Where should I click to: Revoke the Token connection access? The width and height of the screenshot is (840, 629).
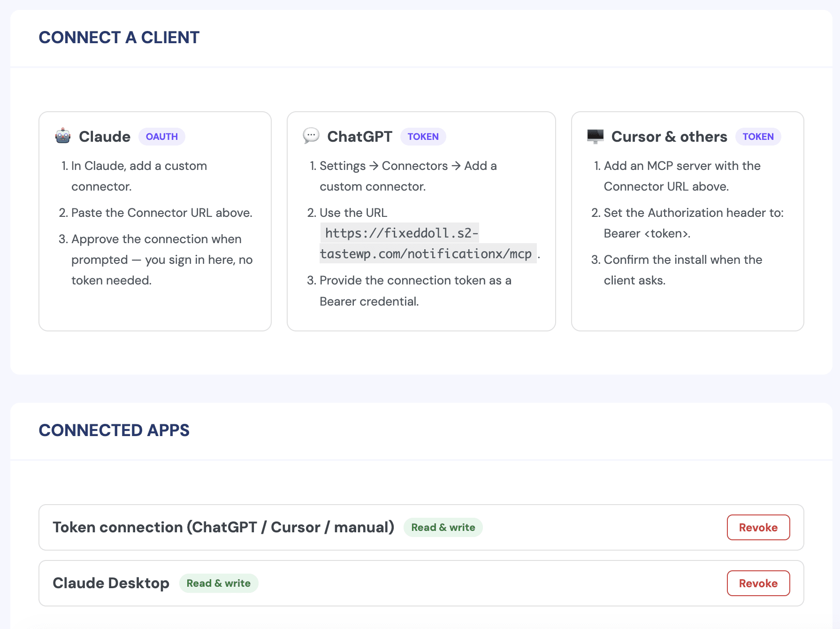tap(758, 527)
